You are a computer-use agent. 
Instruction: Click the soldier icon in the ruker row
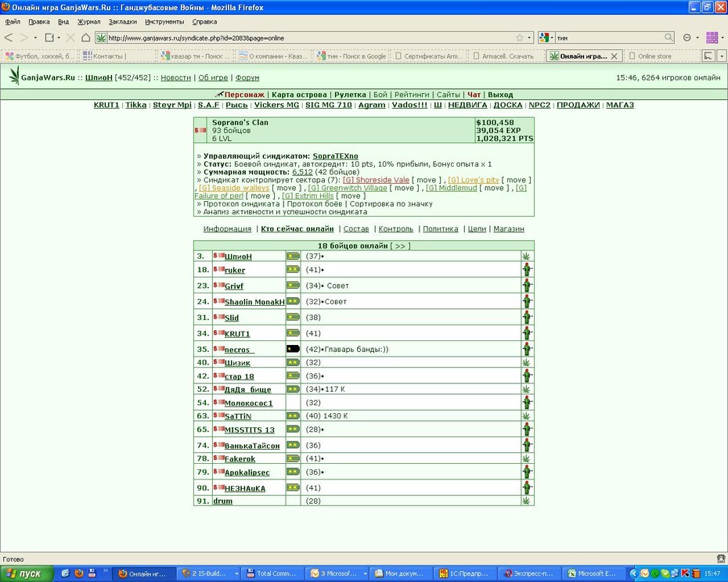pyautogui.click(x=527, y=270)
